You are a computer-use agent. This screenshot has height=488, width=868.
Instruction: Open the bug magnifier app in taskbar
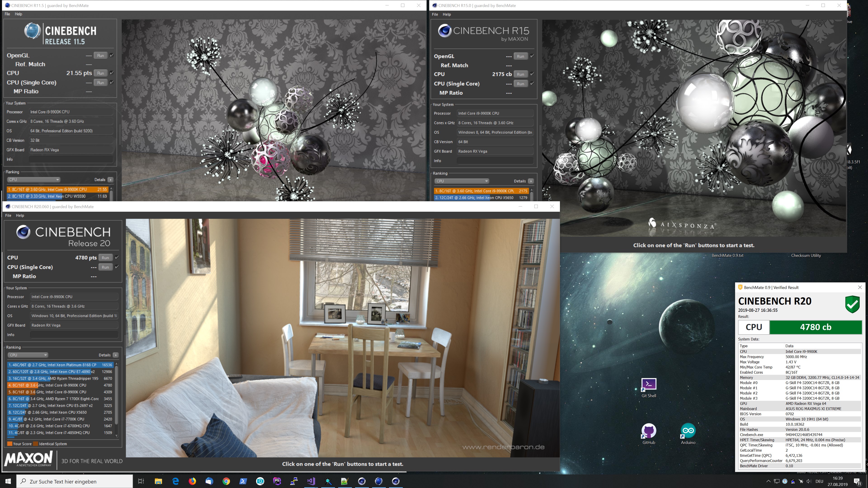328,481
